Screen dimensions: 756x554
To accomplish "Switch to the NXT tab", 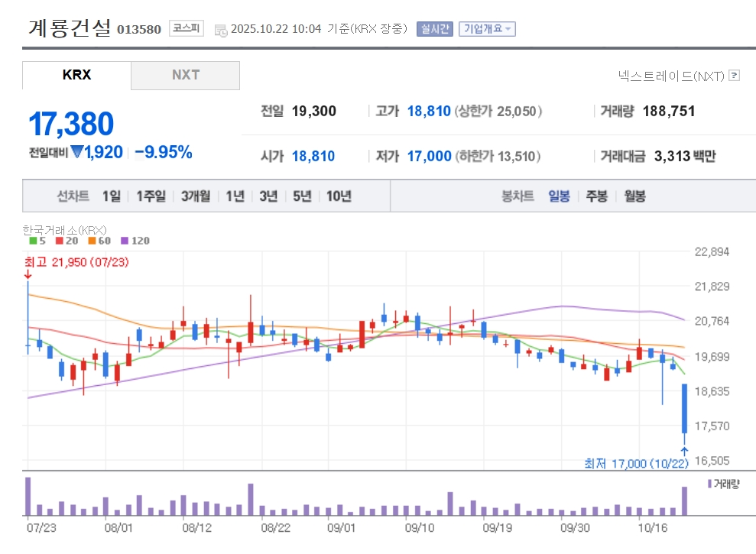I will (186, 75).
